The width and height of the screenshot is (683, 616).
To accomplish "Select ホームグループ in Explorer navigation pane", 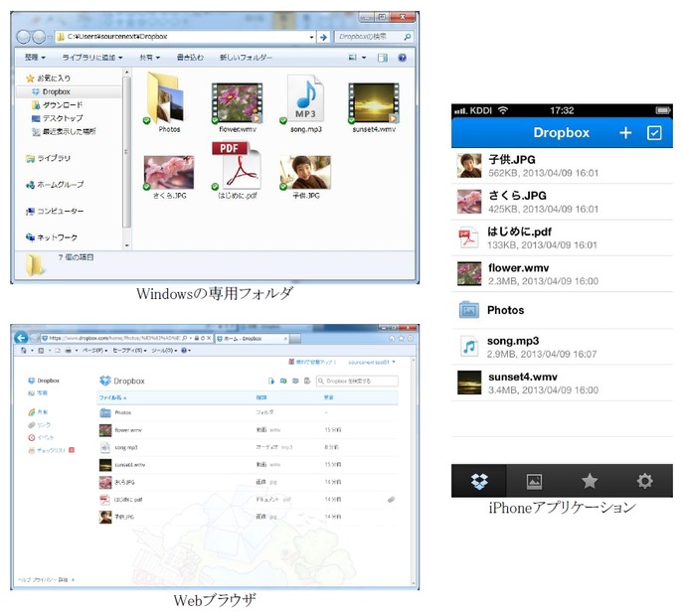I will tap(55, 185).
